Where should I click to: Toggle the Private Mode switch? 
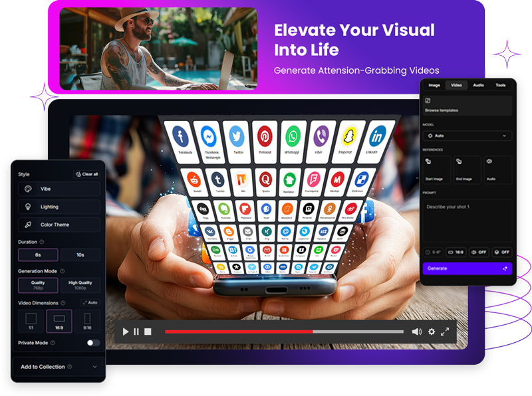click(93, 343)
